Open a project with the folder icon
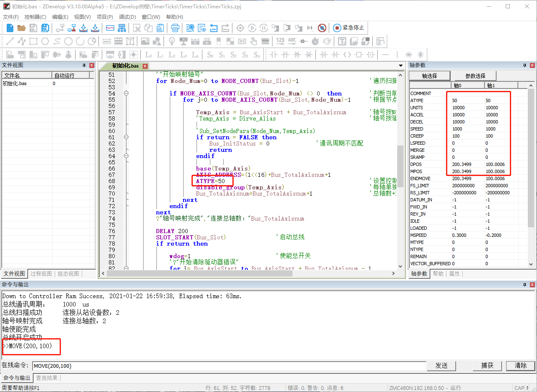This screenshot has width=537, height=392. click(21, 28)
